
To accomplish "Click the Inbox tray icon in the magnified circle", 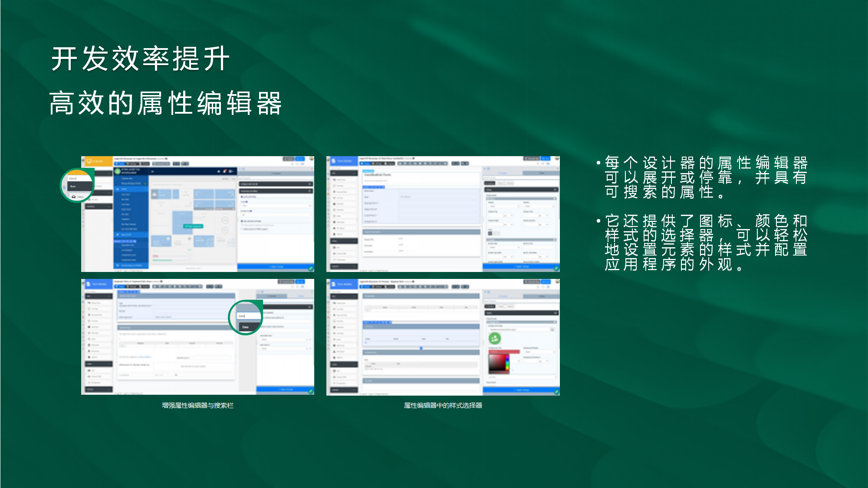I will coord(74,197).
